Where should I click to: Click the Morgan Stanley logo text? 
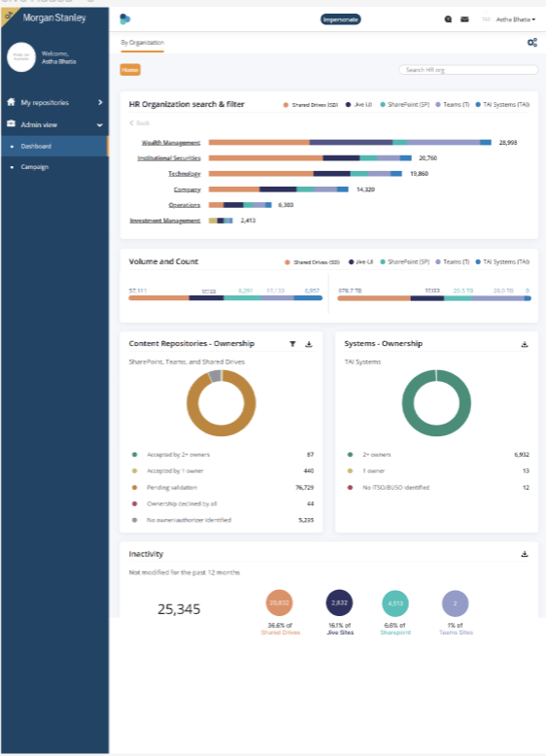(54, 17)
